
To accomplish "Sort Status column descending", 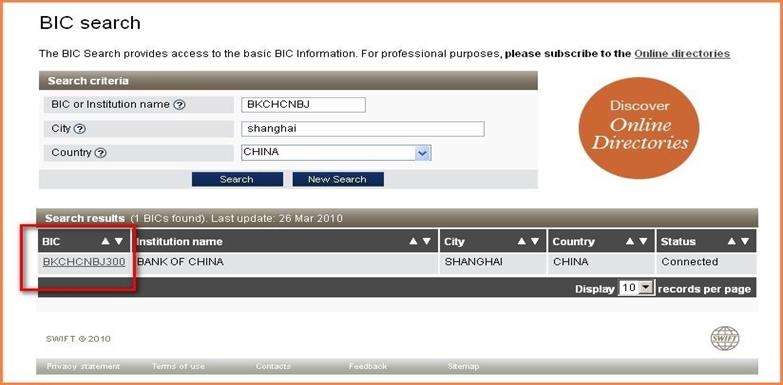I will coord(745,242).
